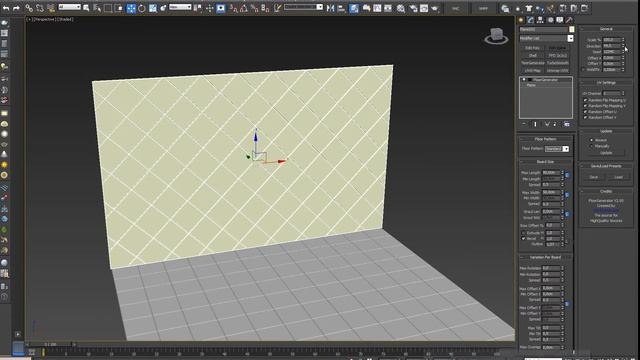This screenshot has width=640, height=360.
Task: Click the Render Production teapot icon
Action: point(435,8)
